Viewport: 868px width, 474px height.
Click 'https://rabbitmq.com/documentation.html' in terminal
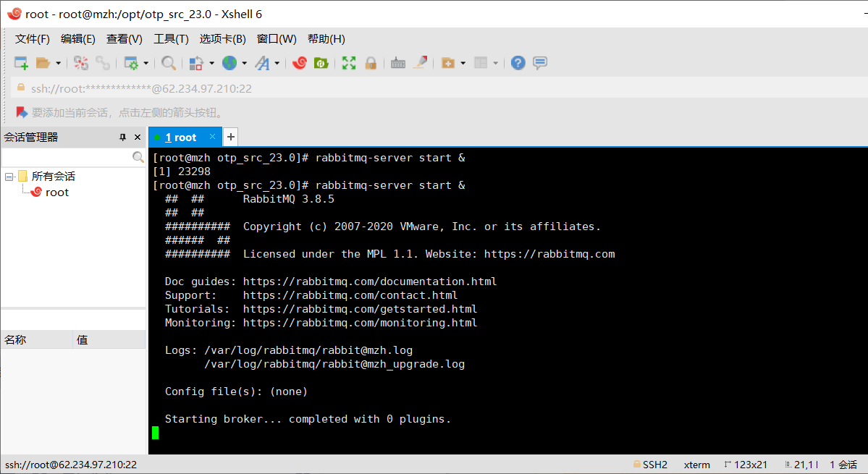(370, 282)
